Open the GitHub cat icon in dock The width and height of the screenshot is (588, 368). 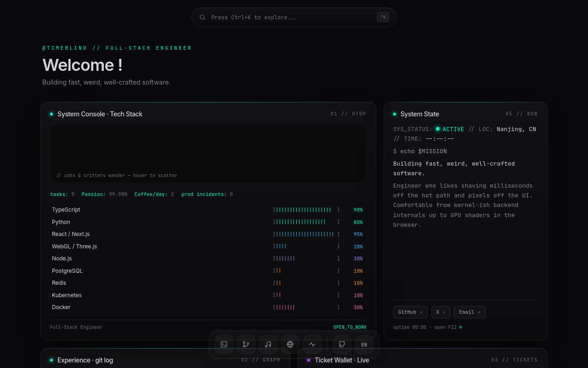pos(342,345)
